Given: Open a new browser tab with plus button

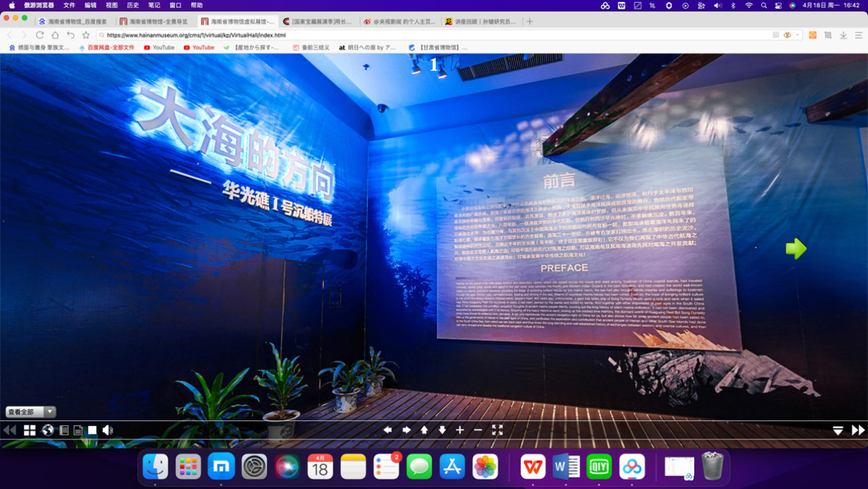Looking at the screenshot, I should coord(530,22).
